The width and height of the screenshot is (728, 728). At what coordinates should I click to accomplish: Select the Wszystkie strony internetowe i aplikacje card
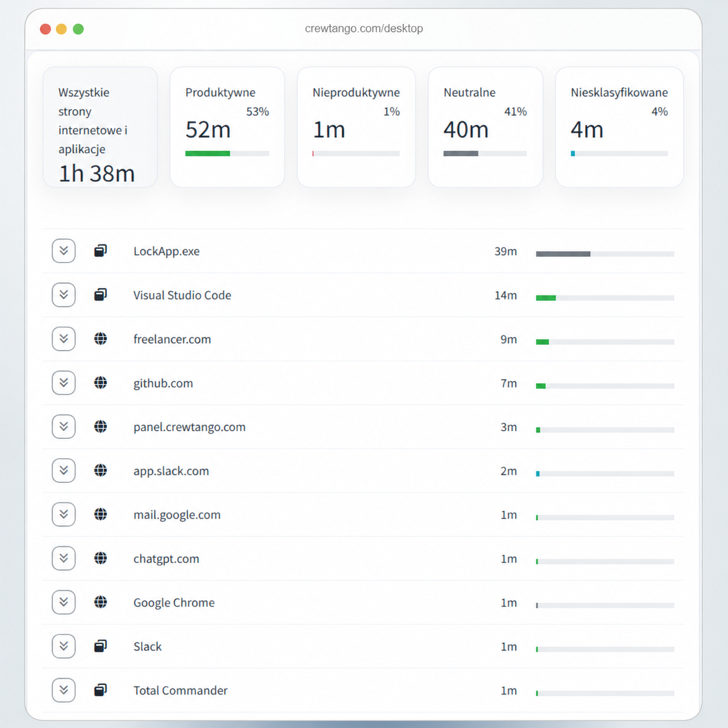(100, 127)
